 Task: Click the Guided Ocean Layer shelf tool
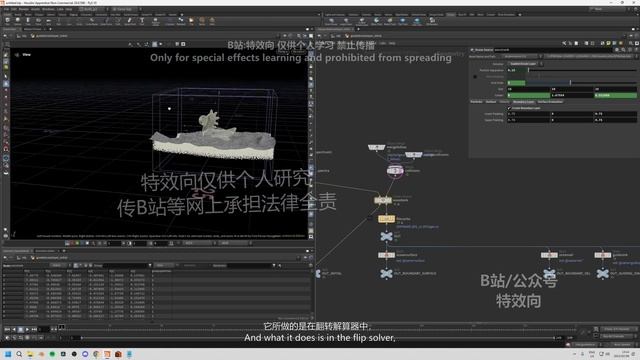(362, 21)
